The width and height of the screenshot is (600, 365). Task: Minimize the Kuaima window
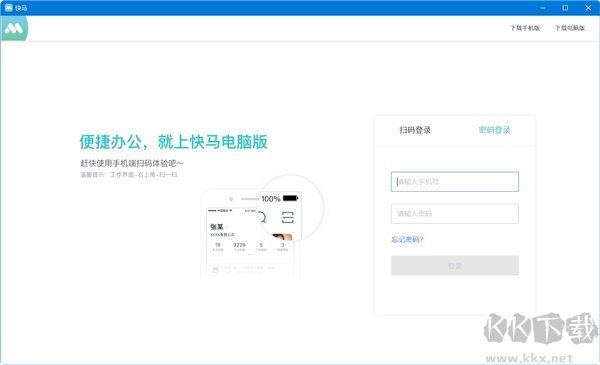tap(543, 8)
